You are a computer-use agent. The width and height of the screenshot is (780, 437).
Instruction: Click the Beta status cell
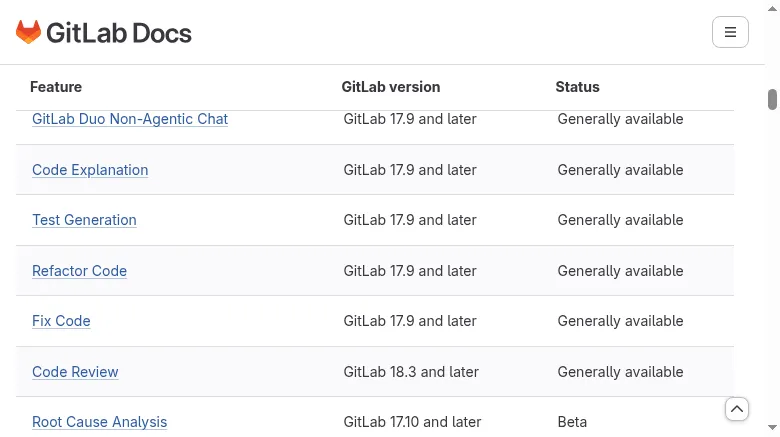point(572,422)
